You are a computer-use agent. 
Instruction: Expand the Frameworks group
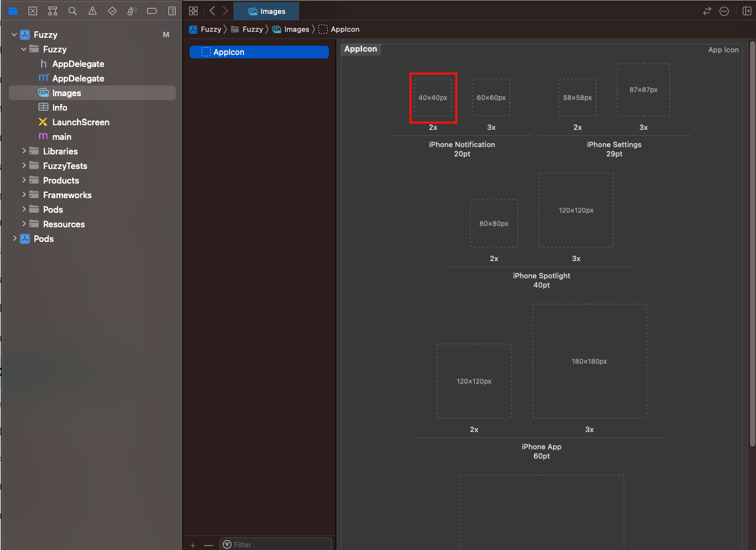25,195
